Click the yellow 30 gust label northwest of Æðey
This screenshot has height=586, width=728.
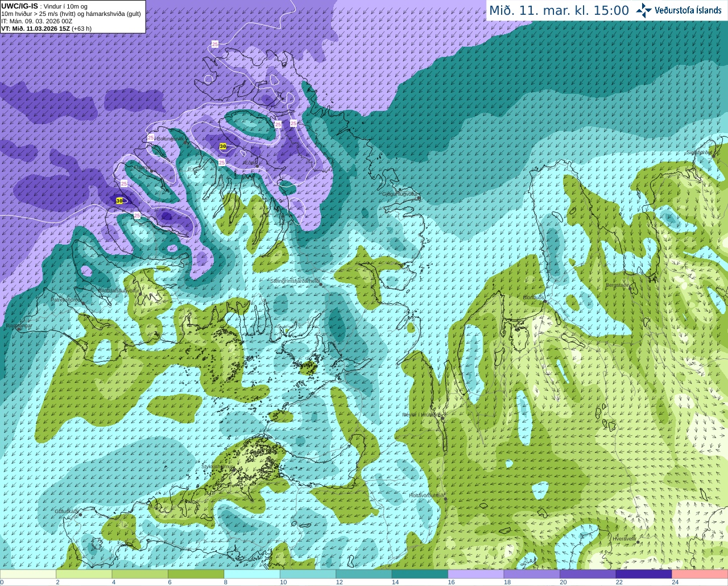[223, 146]
